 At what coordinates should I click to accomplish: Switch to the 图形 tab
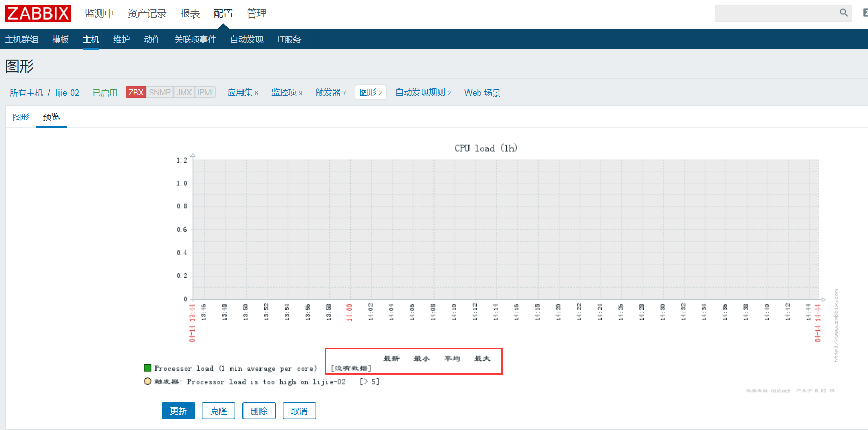[x=21, y=117]
